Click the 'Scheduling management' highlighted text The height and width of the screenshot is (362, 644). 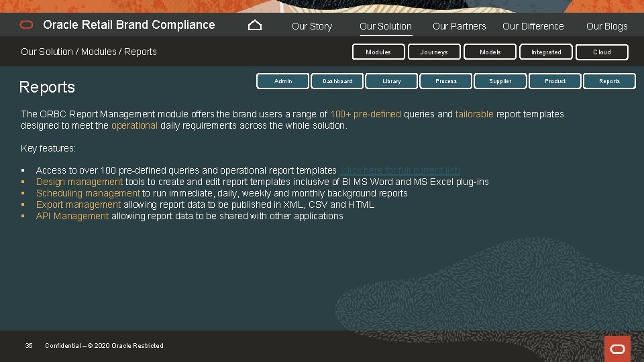click(89, 193)
